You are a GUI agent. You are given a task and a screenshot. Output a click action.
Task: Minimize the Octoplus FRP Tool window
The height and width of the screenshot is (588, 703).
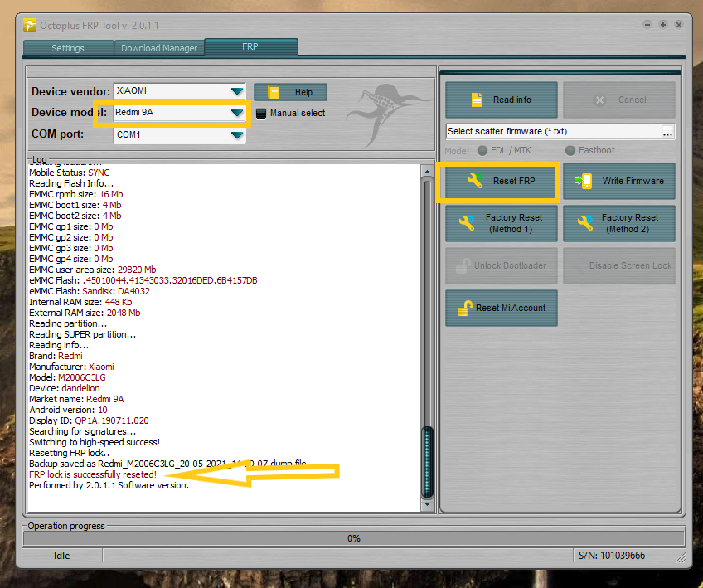(647, 25)
